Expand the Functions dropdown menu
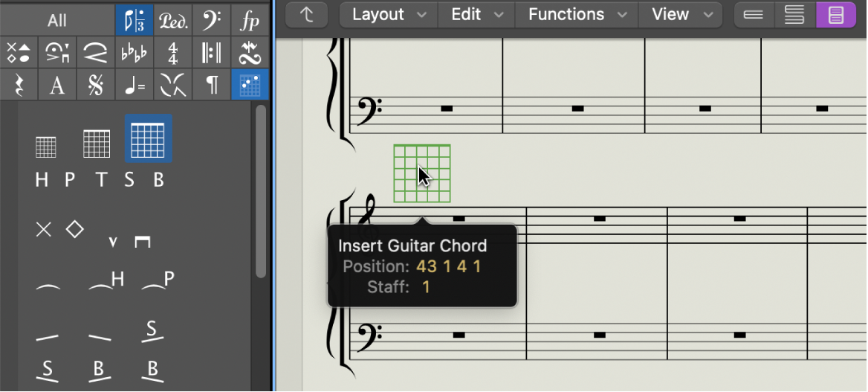Image resolution: width=868 pixels, height=392 pixels. pyautogui.click(x=574, y=14)
